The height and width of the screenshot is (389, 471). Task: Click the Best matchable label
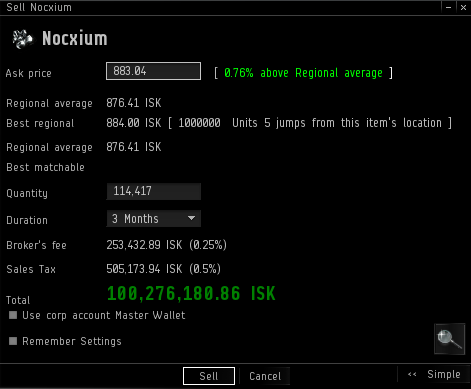(x=45, y=167)
